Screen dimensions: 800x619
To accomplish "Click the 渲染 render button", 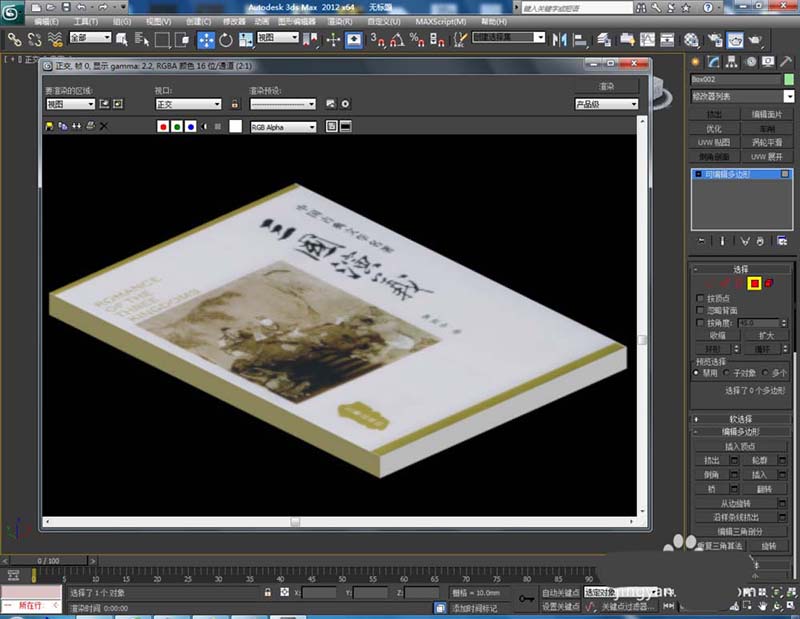I will pos(606,87).
